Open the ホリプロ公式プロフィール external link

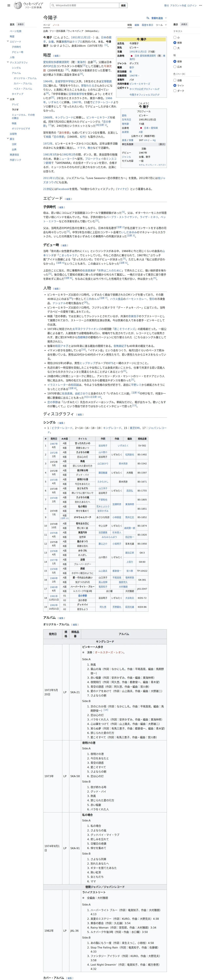(144, 89)
